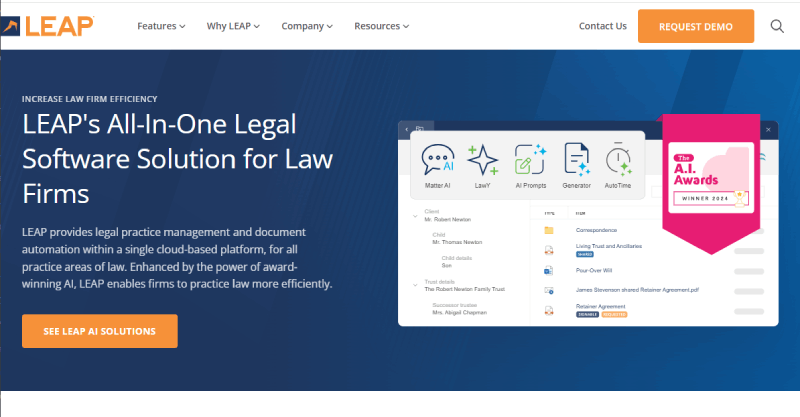Select the AutoTime stopwatch icon

click(620, 160)
